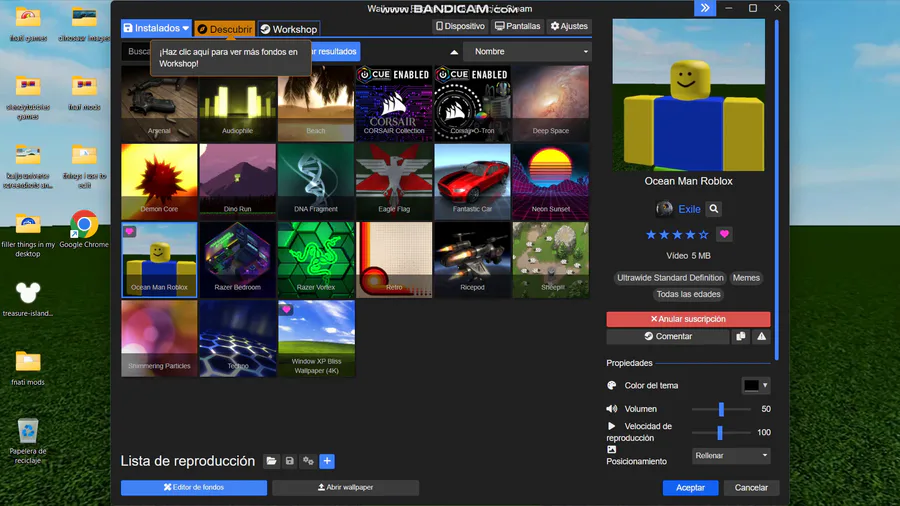Select the CORSAIR Collection wallpaper
Image resolution: width=900 pixels, height=506 pixels.
pyautogui.click(x=394, y=103)
